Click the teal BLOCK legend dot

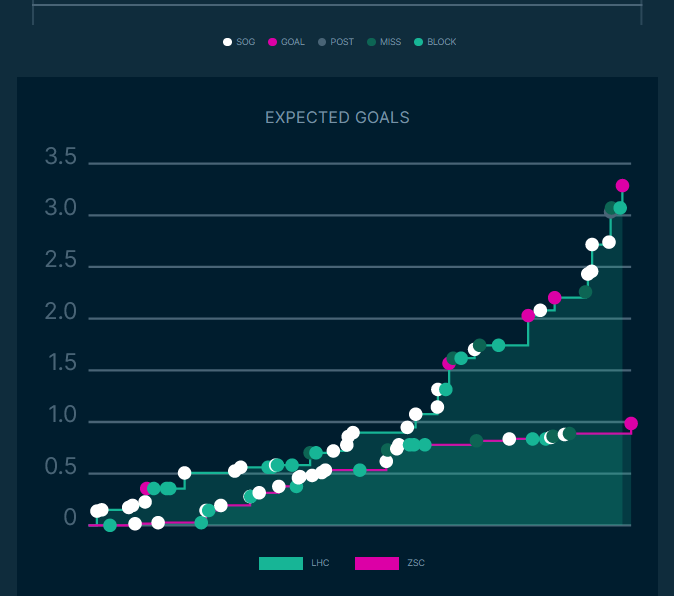pyautogui.click(x=418, y=42)
